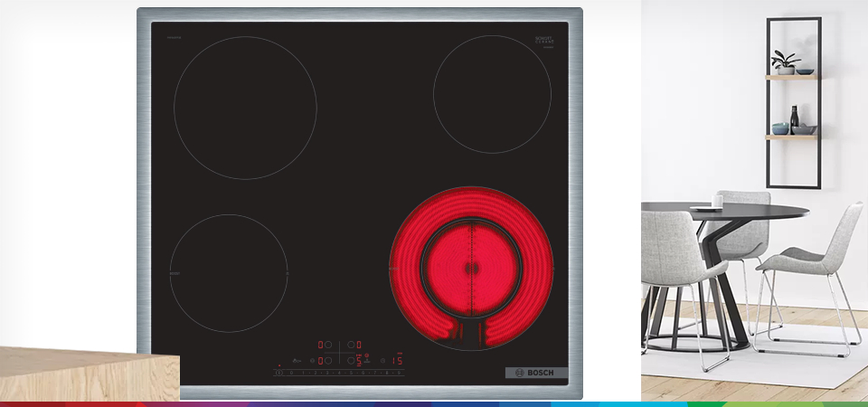
Task: Click the front-left cooking zone ring
Action: [x=229, y=273]
